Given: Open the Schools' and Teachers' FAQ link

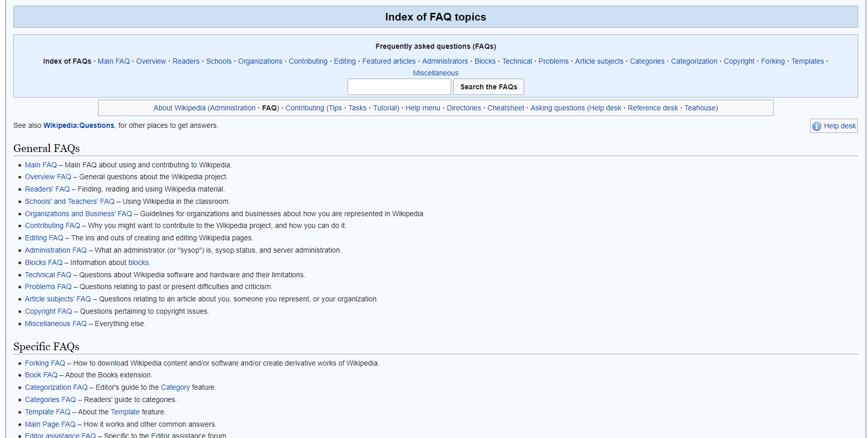Looking at the screenshot, I should (x=70, y=201).
